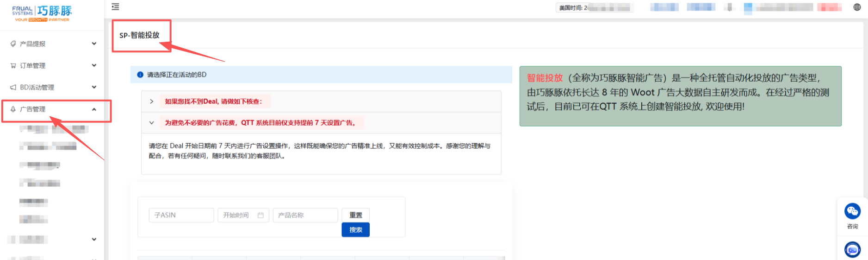Click the cart icon beside 订单管理

(x=13, y=66)
